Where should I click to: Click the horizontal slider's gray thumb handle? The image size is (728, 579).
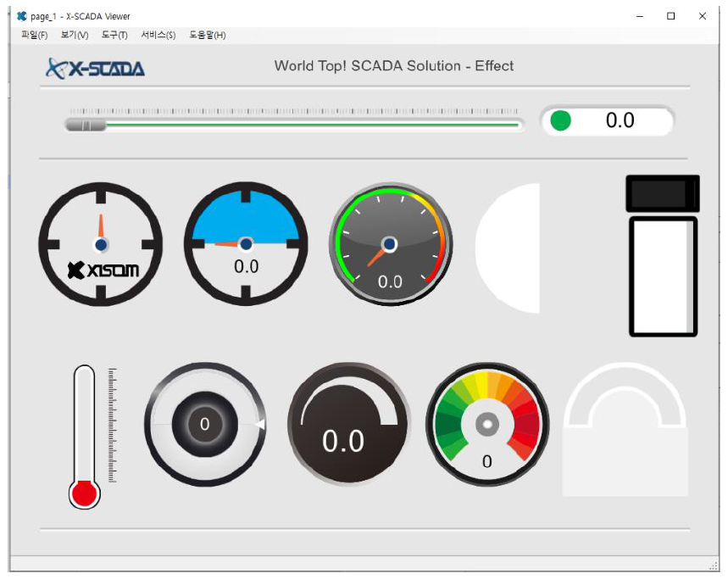[x=86, y=125]
